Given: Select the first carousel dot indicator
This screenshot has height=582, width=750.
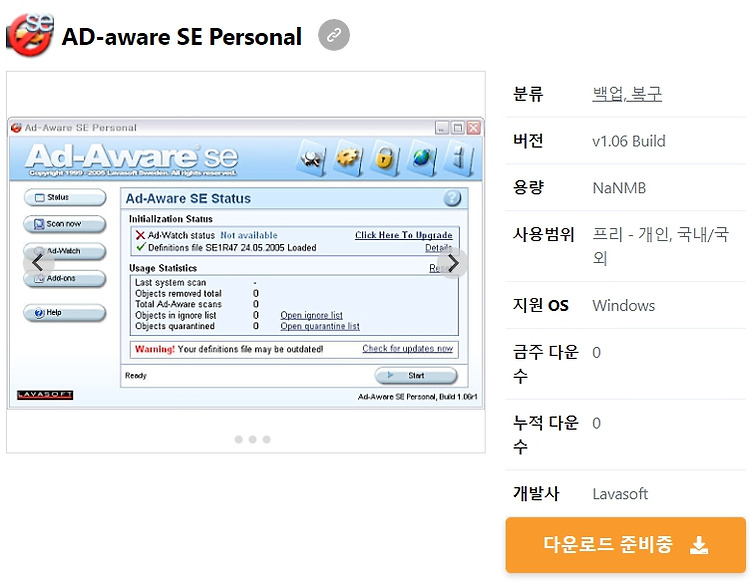Looking at the screenshot, I should (239, 439).
